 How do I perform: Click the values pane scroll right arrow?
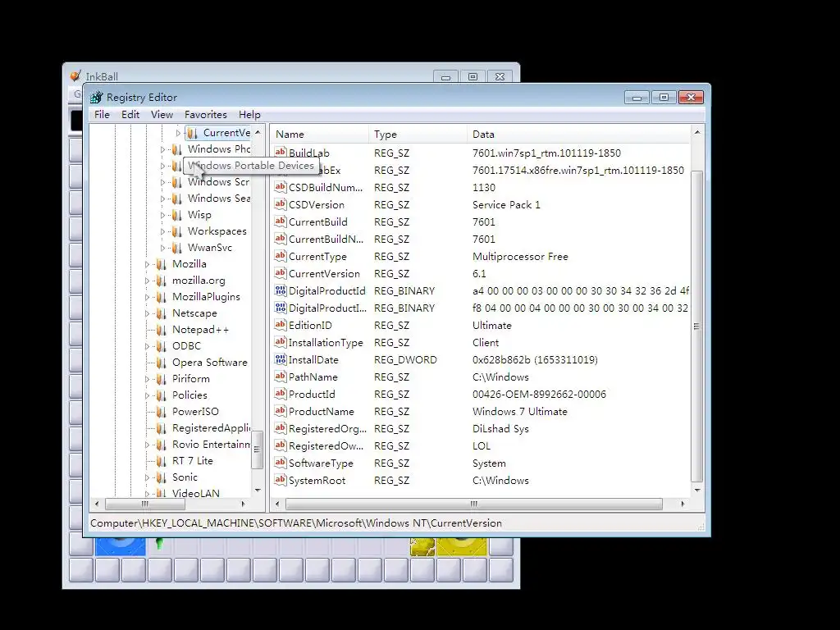pos(682,504)
